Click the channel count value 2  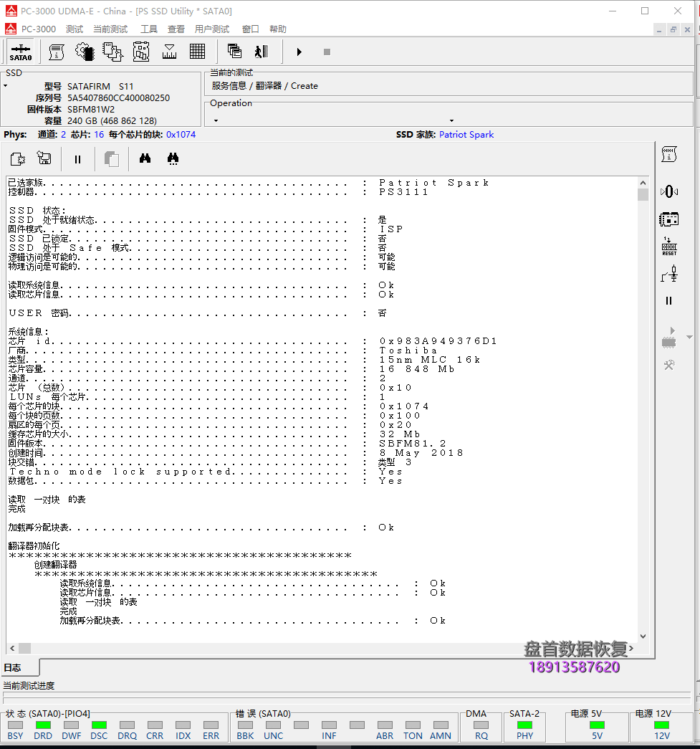(x=64, y=135)
